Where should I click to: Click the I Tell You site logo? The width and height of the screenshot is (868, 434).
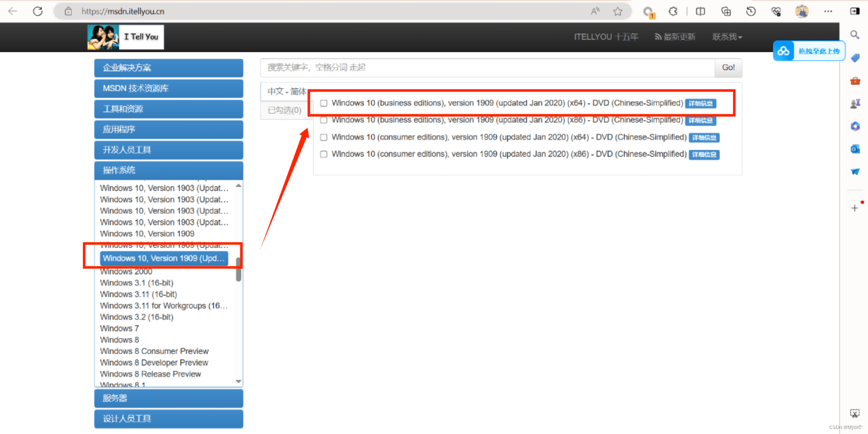(x=126, y=37)
